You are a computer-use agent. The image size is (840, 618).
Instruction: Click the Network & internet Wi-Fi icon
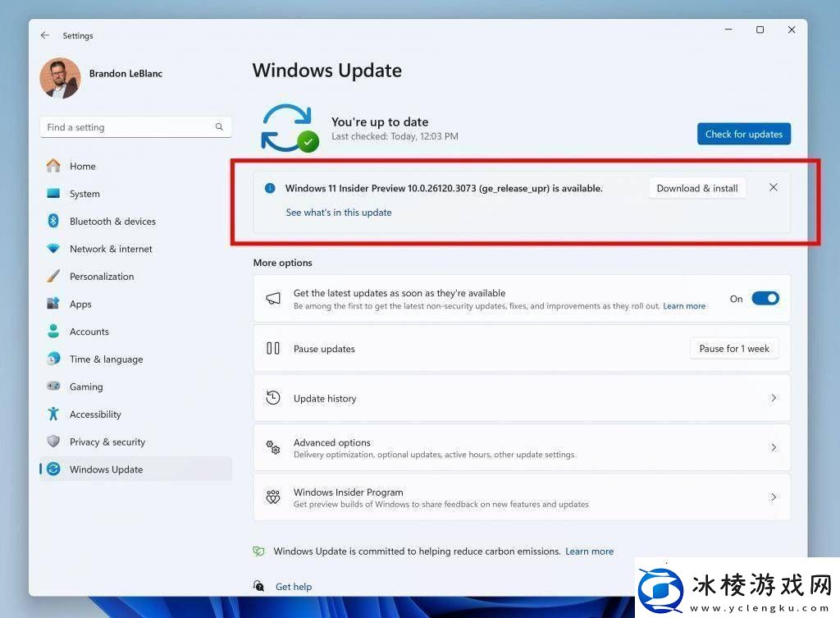53,249
